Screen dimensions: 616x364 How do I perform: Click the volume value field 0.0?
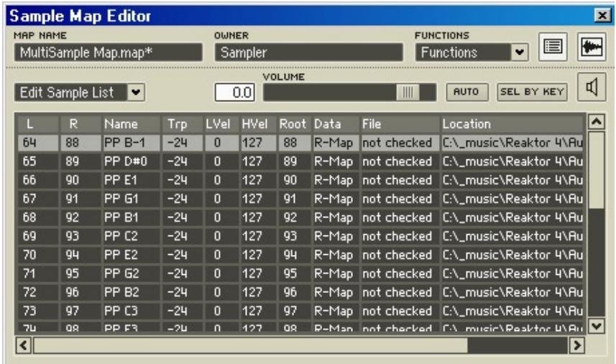pos(235,92)
